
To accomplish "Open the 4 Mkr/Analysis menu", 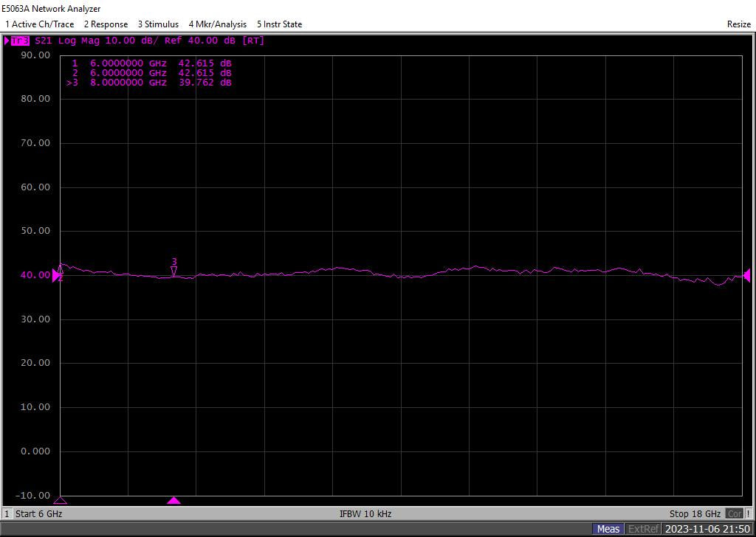I will 218,24.
